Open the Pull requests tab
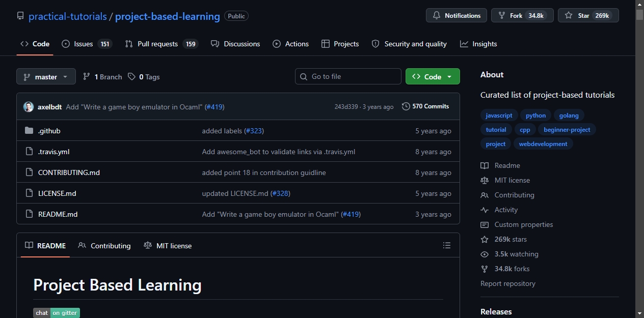The image size is (644, 318). coord(162,44)
